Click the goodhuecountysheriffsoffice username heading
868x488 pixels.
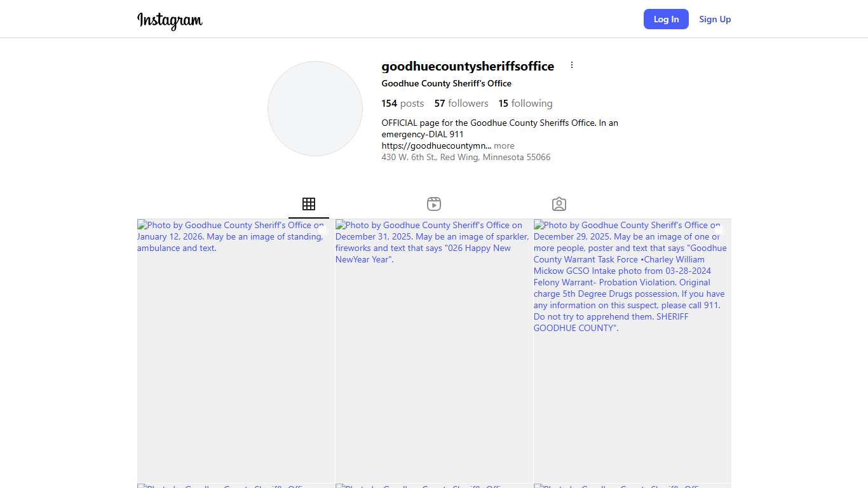coord(468,66)
